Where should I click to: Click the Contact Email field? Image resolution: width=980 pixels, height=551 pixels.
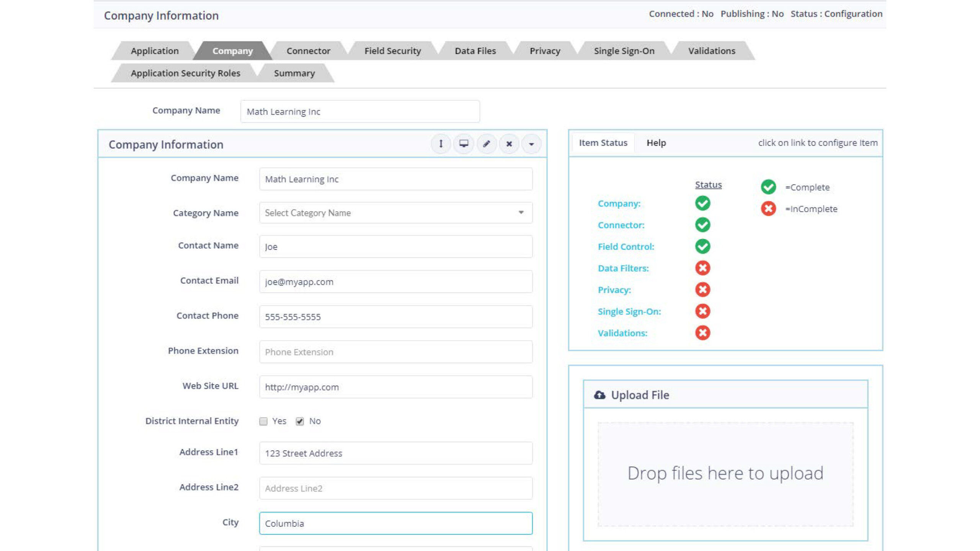click(x=396, y=282)
